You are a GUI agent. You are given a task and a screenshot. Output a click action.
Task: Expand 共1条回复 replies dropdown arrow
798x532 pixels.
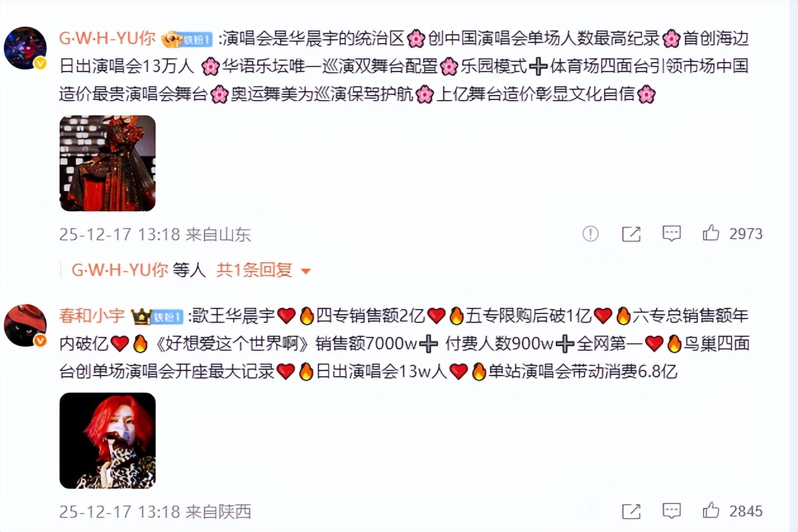[306, 271]
